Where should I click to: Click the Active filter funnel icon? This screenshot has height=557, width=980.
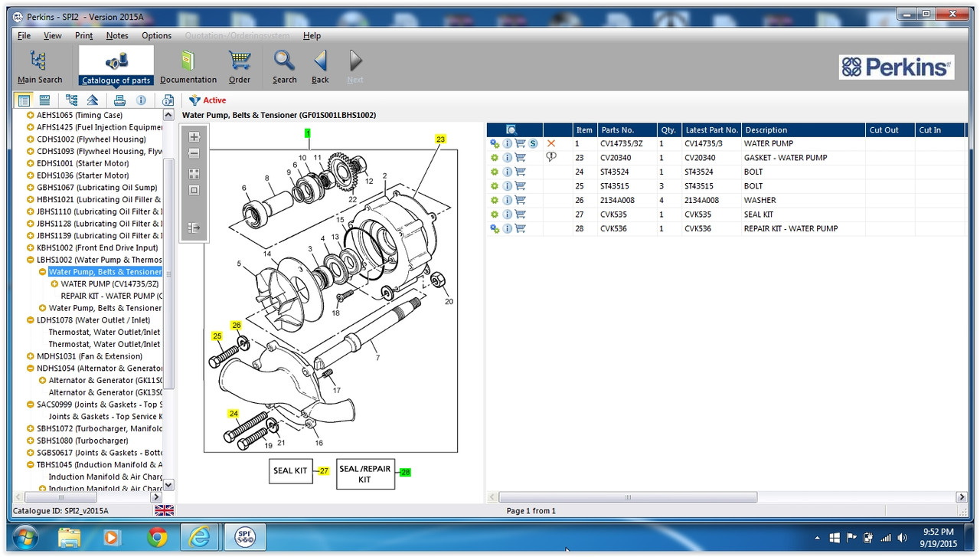coord(194,100)
